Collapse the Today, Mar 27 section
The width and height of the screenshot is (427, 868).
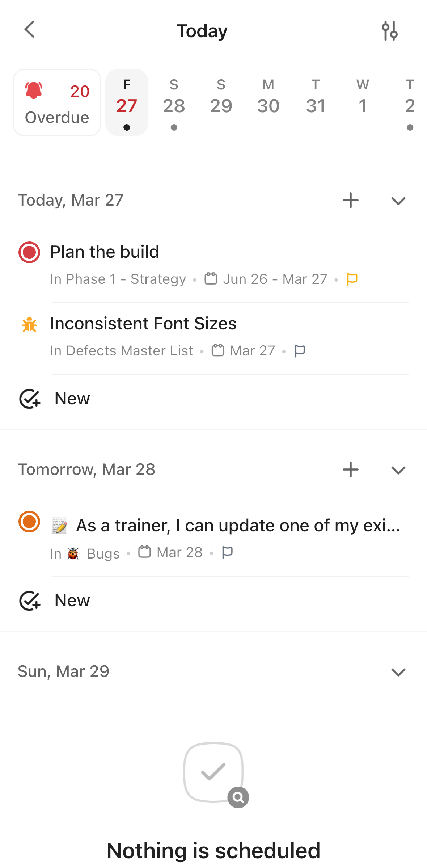coord(398,201)
